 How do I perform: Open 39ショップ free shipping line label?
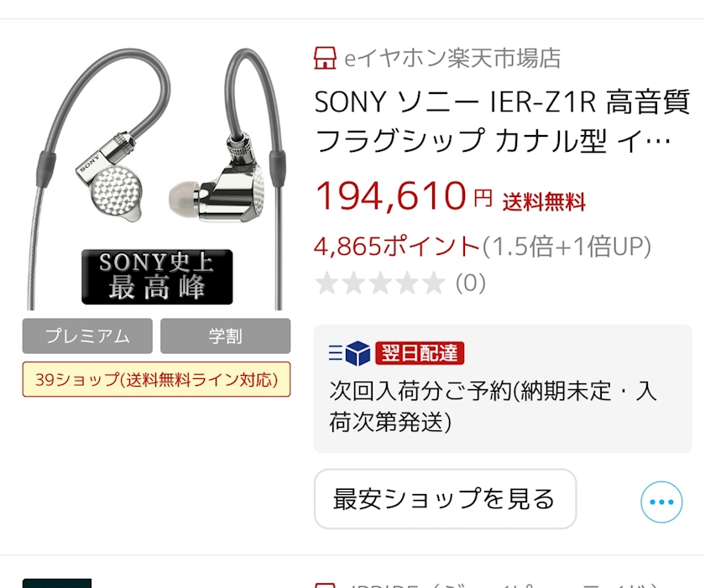click(x=156, y=380)
